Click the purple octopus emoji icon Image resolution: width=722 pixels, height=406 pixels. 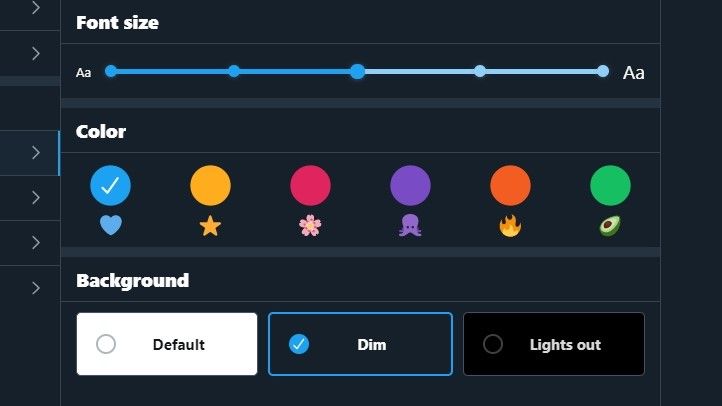click(410, 226)
